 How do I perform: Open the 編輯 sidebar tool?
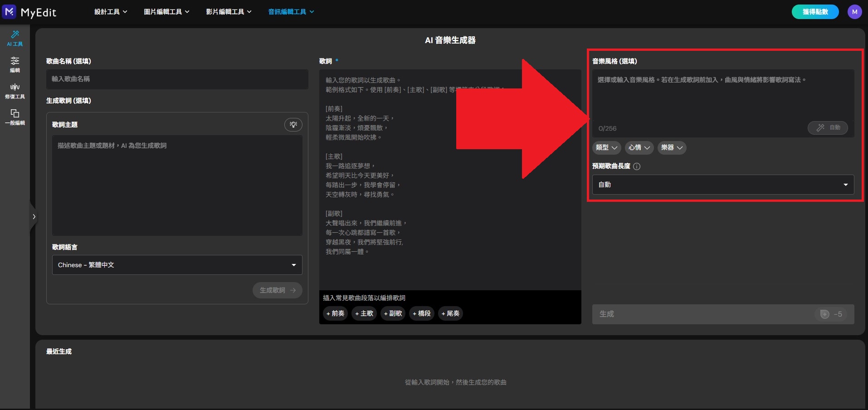[x=15, y=64]
